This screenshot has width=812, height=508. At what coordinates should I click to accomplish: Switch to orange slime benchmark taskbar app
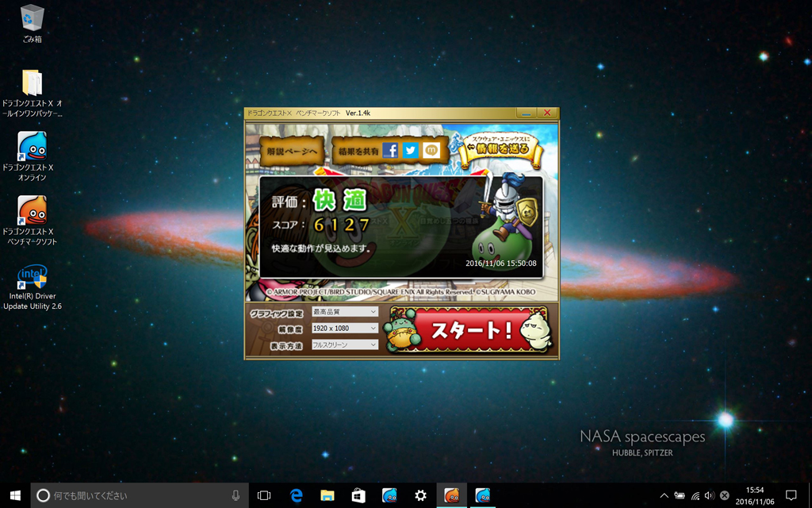point(451,495)
